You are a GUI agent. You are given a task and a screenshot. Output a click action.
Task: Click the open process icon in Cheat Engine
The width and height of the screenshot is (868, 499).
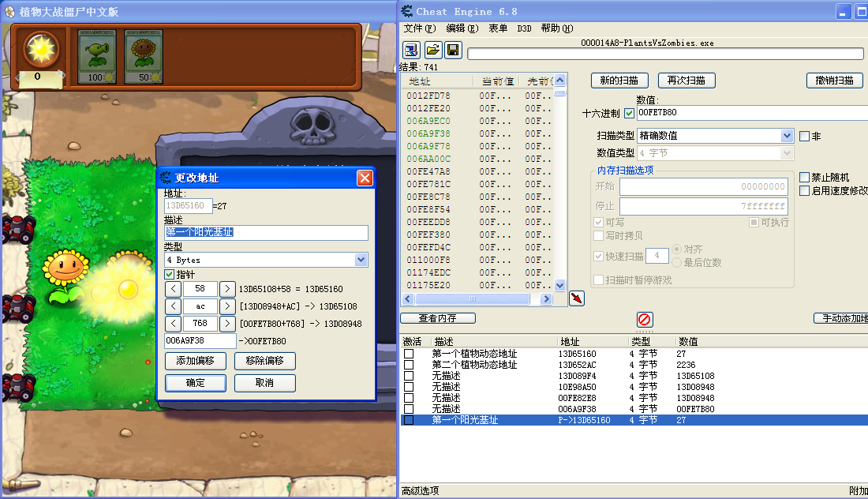(411, 51)
